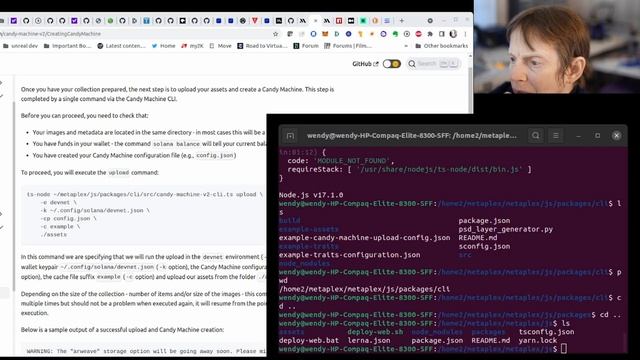
Task: Click 'yarn.lock' in terminal listing
Action: [538, 340]
